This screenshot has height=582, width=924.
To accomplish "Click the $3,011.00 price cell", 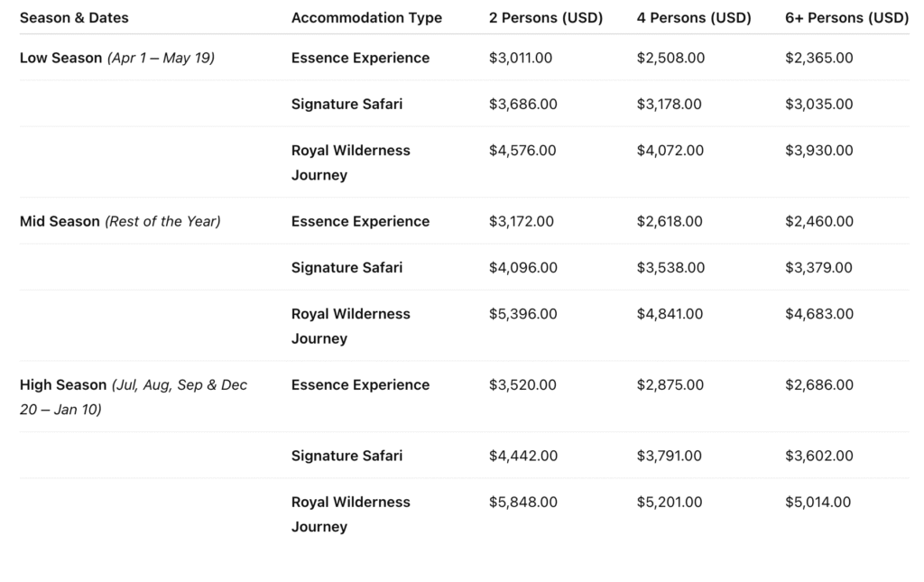I will (x=521, y=58).
